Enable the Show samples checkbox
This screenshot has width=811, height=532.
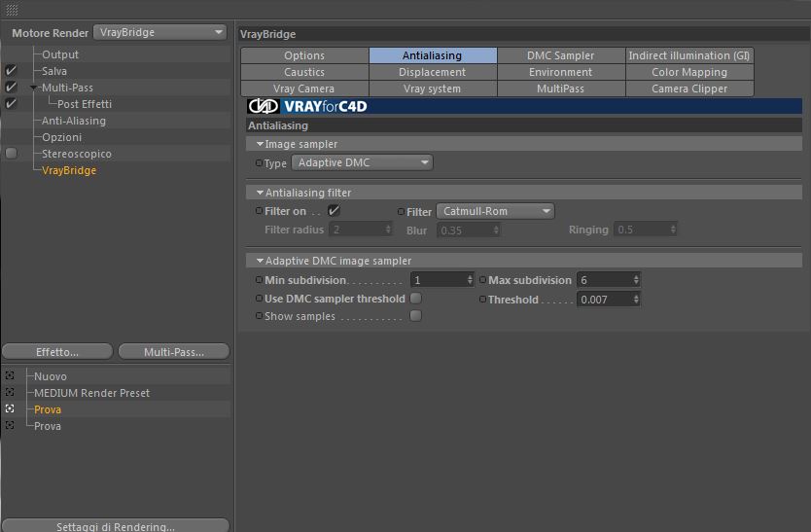pyautogui.click(x=415, y=315)
